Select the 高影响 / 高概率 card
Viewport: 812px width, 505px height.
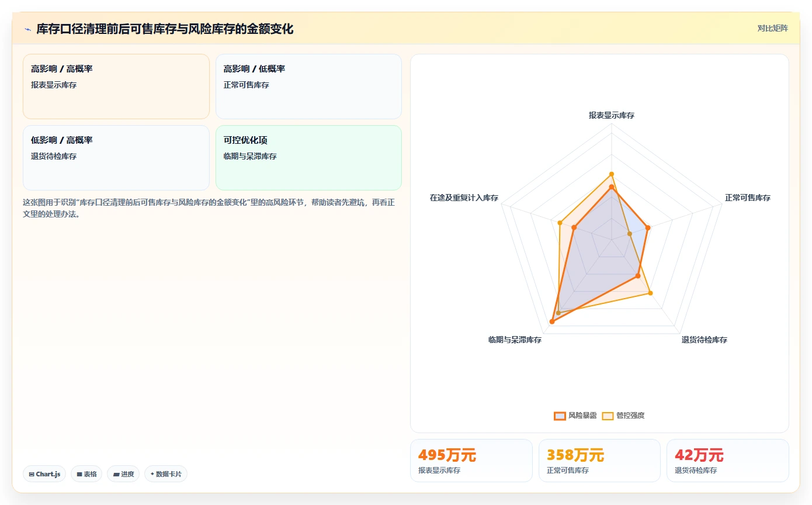click(x=116, y=87)
